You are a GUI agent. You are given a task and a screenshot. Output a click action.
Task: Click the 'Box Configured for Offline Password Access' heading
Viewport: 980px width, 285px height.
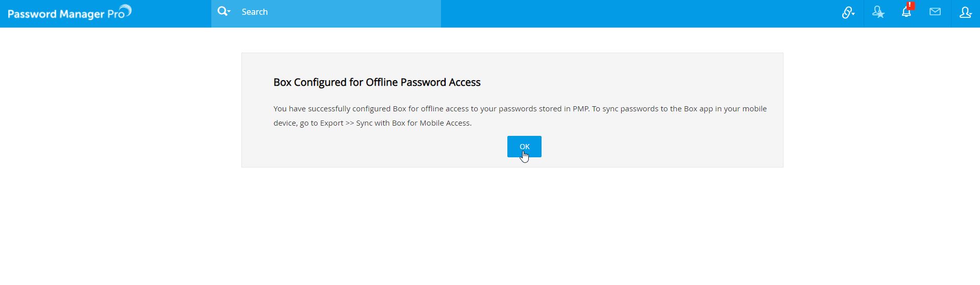pyautogui.click(x=377, y=83)
